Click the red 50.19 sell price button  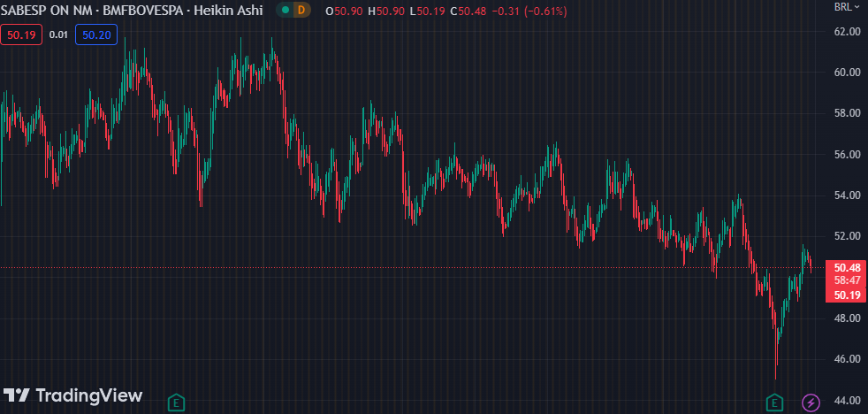click(x=21, y=34)
